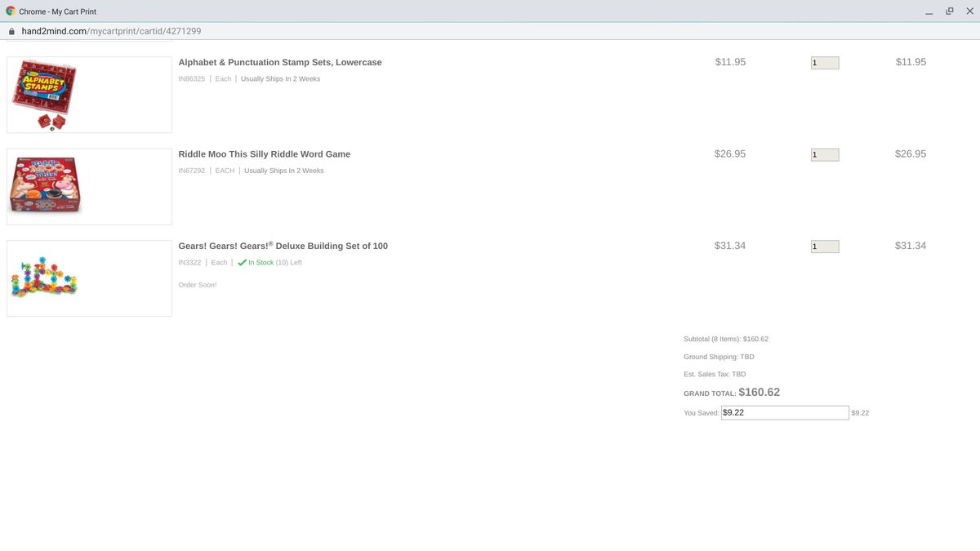Viewport: 980px width, 551px height.
Task: Click the quantity field for Riddle Moo game
Action: [824, 154]
